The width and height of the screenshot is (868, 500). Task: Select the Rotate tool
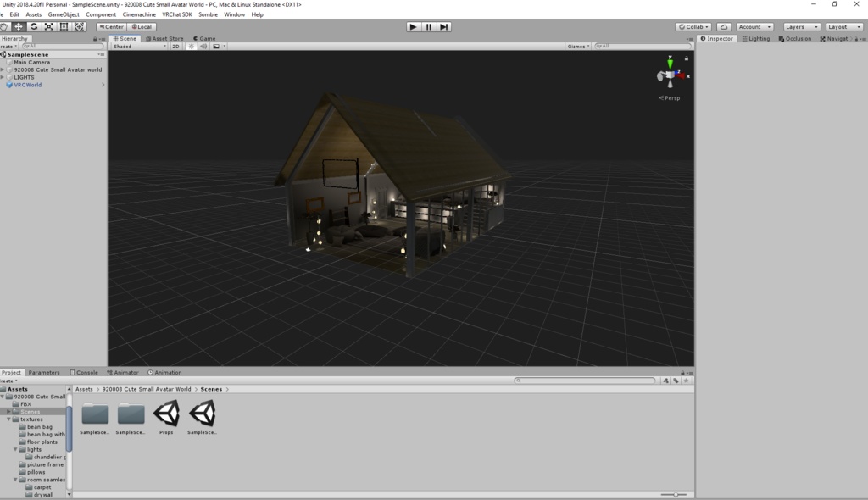[x=34, y=26]
